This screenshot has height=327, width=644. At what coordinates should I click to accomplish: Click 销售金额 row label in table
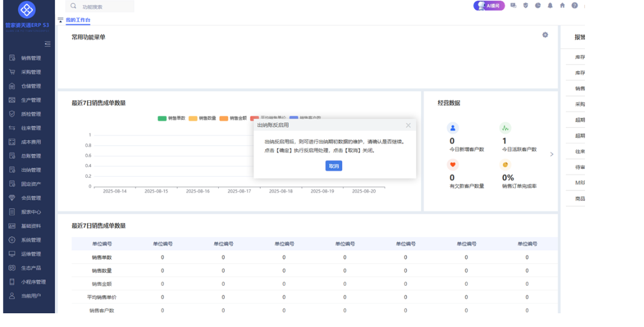pos(102,284)
